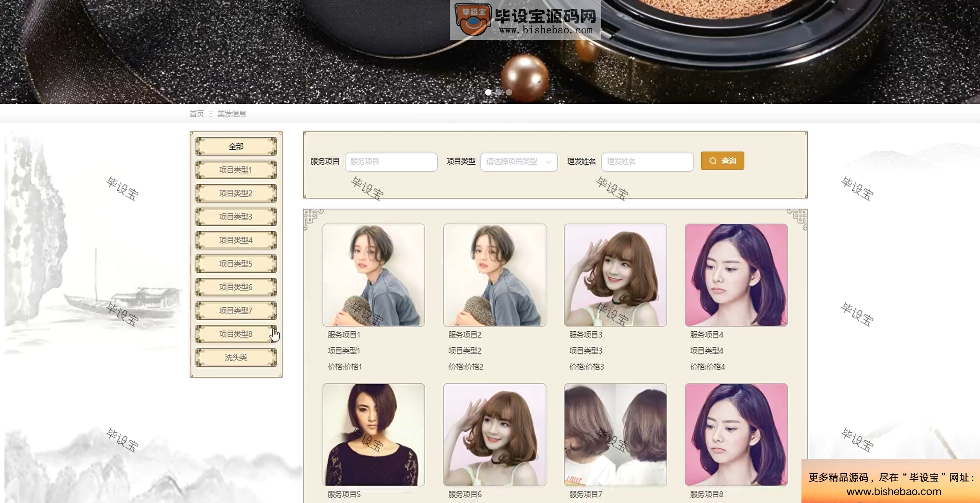Click the magnifier icon in 查询 button

(713, 161)
